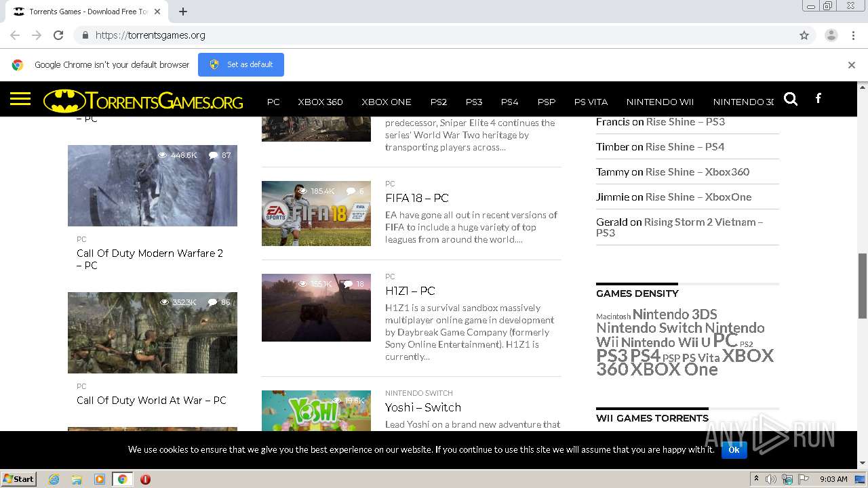Close the Torrents Games tab
This screenshot has height=488, width=868.
click(157, 12)
